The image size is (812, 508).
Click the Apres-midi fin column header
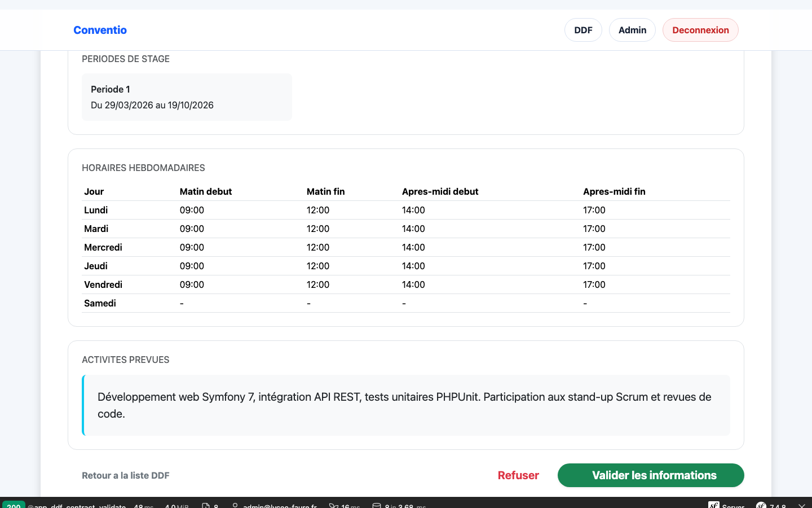(x=614, y=191)
